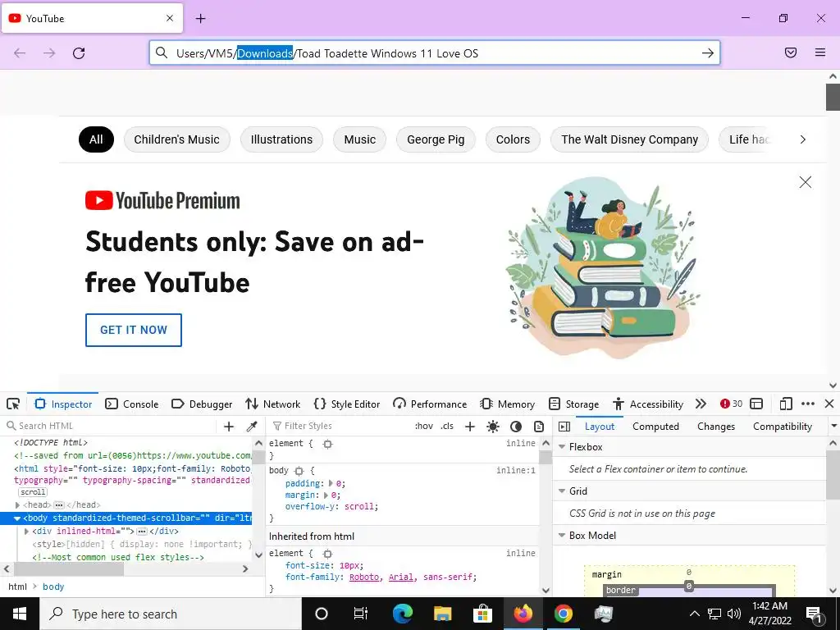Click the Search HTML field
This screenshot has height=630, width=840.
[x=110, y=426]
